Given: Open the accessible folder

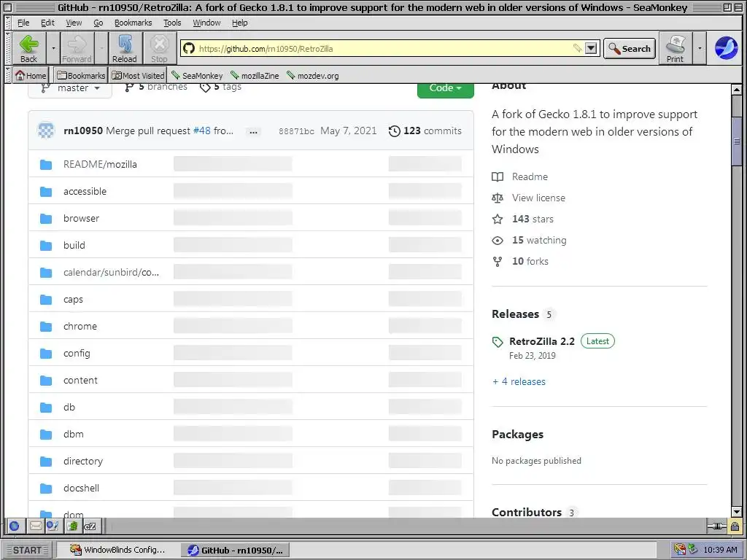Looking at the screenshot, I should (x=85, y=192).
